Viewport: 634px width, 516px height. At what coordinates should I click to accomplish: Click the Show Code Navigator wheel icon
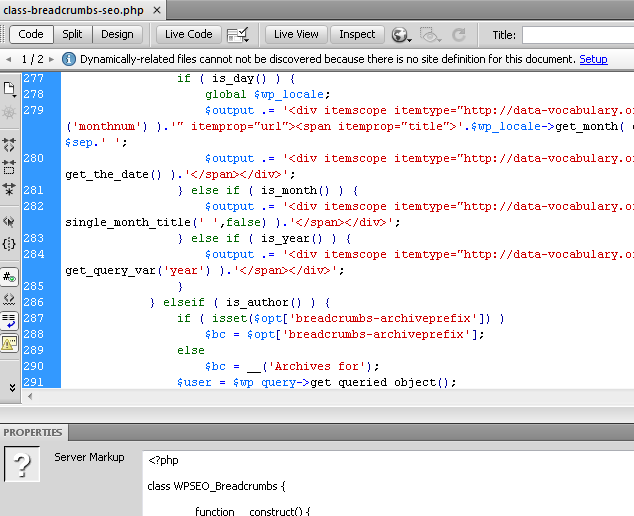[9, 112]
